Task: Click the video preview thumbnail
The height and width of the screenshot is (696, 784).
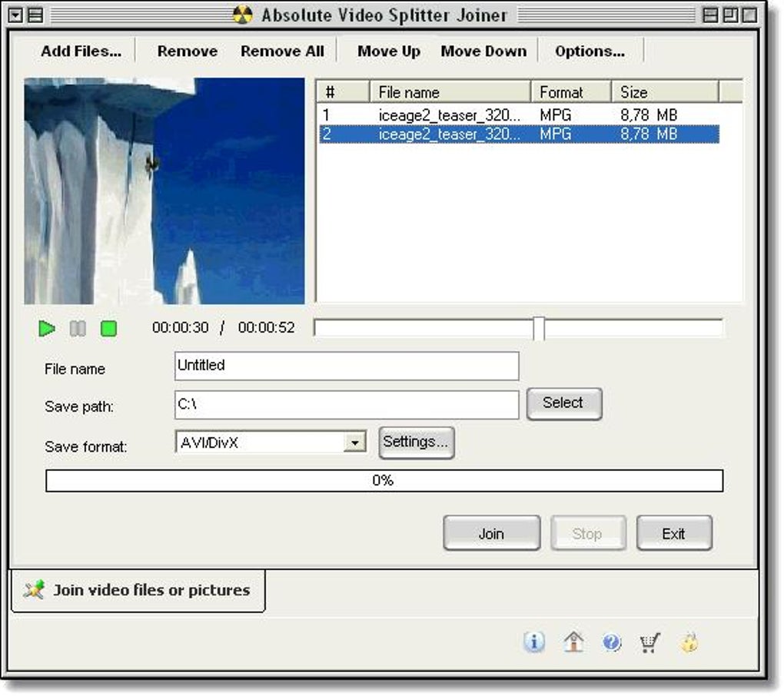Action: coord(164,191)
